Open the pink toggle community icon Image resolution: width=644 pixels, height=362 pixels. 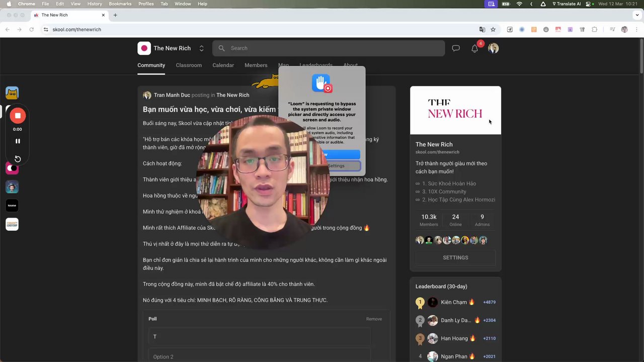[x=12, y=168]
